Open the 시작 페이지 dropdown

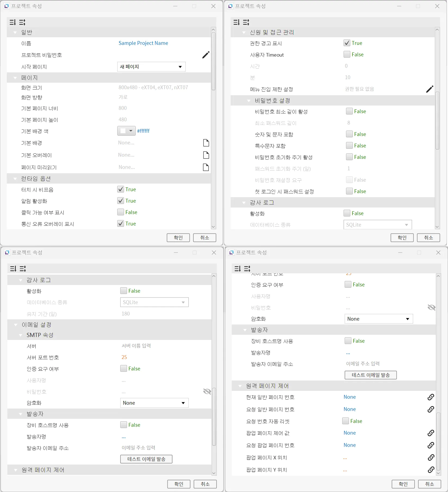point(151,67)
